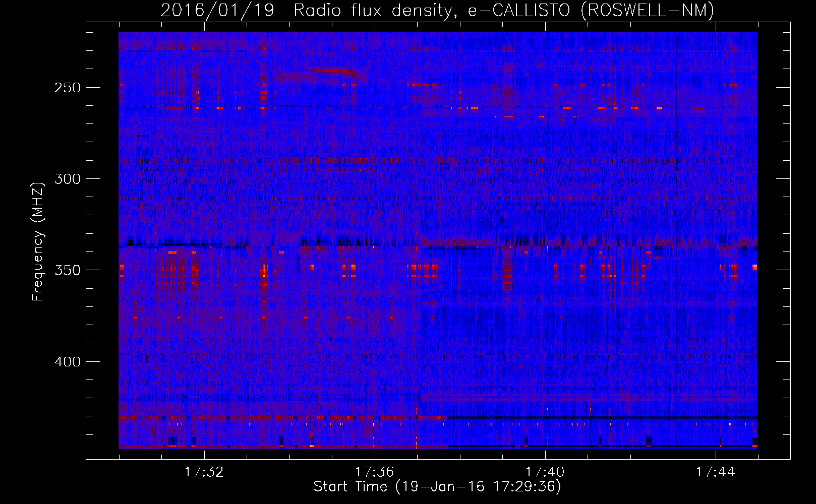The width and height of the screenshot is (816, 504).
Task: Select the 17:44 time tick label
Action: point(715,472)
